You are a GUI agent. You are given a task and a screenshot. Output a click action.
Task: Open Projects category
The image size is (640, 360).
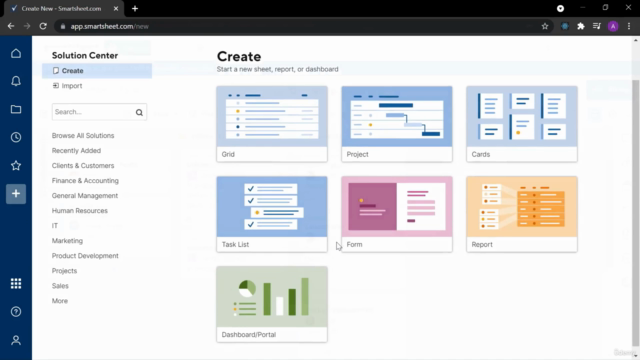click(64, 271)
